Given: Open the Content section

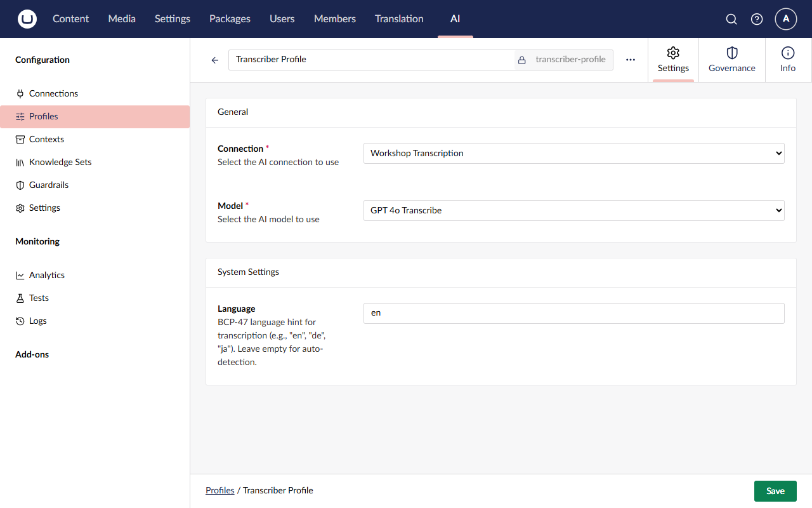Looking at the screenshot, I should pyautogui.click(x=70, y=19).
